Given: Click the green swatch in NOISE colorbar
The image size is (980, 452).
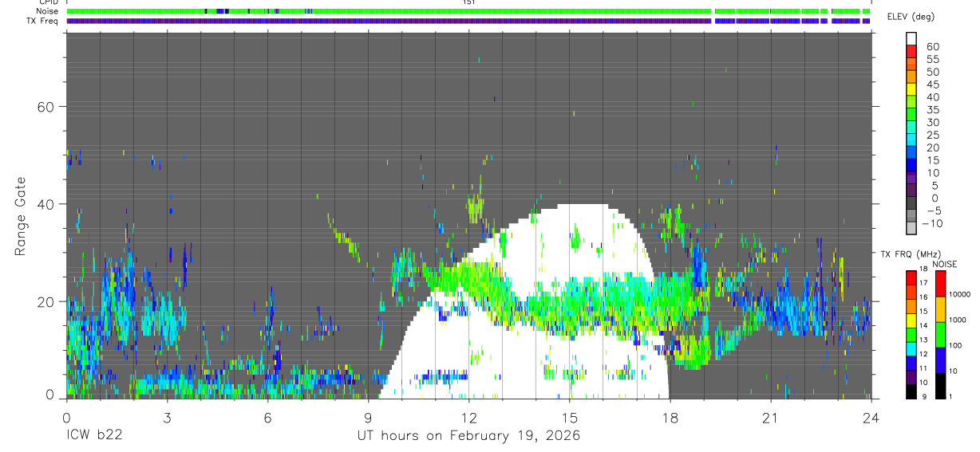Looking at the screenshot, I should 940,335.
